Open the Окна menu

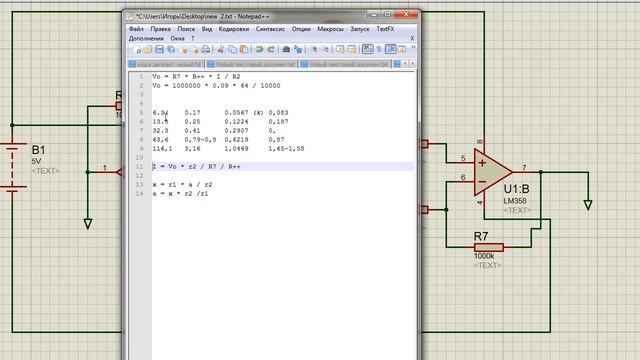coord(178,38)
